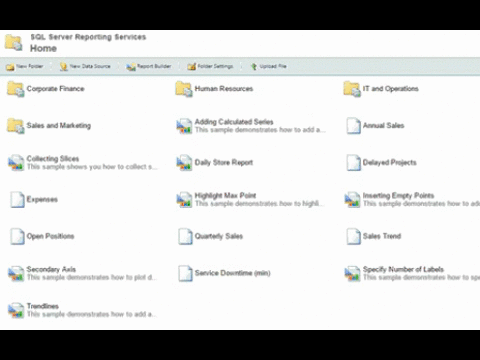Click description text under Trendlines
480x360 pixels.
coord(91,314)
